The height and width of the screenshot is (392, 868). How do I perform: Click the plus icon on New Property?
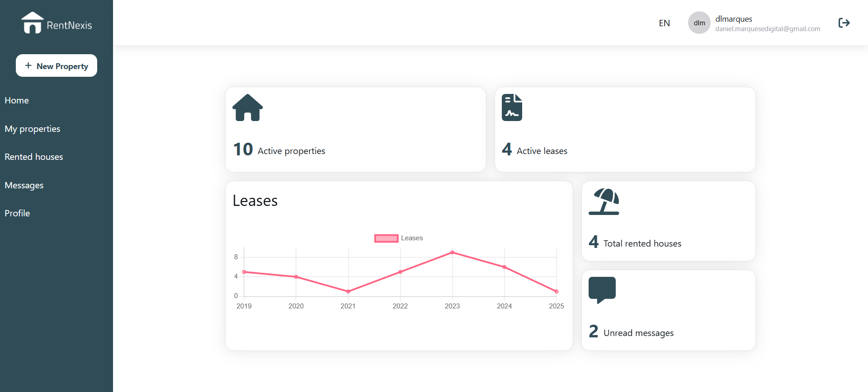[28, 66]
